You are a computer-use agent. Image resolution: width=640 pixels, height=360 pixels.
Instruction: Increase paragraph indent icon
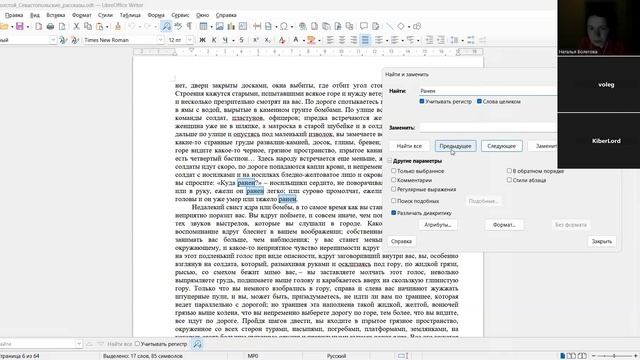pyautogui.click(x=429, y=40)
